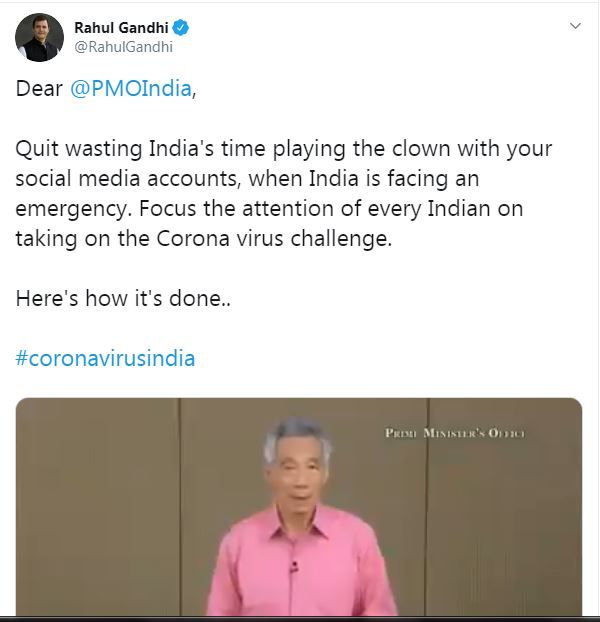Viewport: 600px width, 622px height.
Task: Click the "emergency. Focus the attention" line
Action: (269, 209)
